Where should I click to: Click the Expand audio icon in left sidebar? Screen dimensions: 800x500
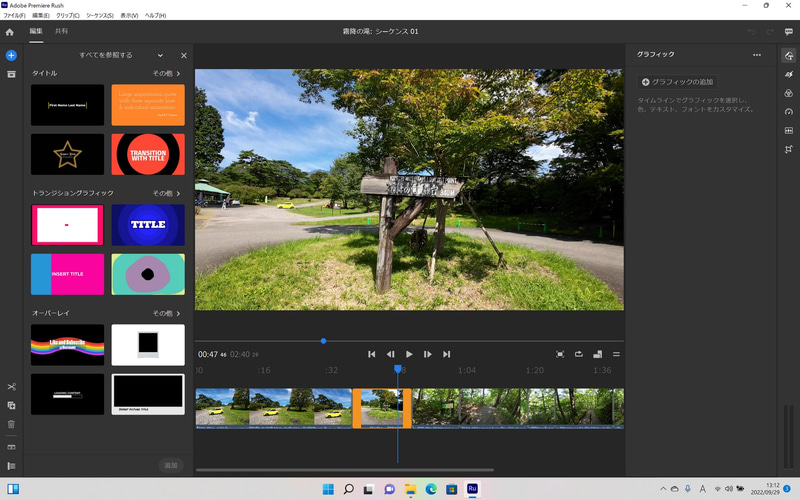[x=11, y=447]
